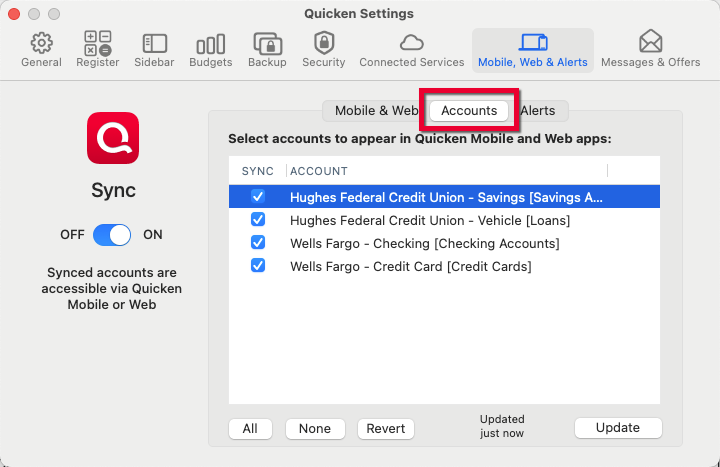This screenshot has height=467, width=720.
Task: Select Hughes Federal Credit Union Savings row
Action: tap(444, 197)
